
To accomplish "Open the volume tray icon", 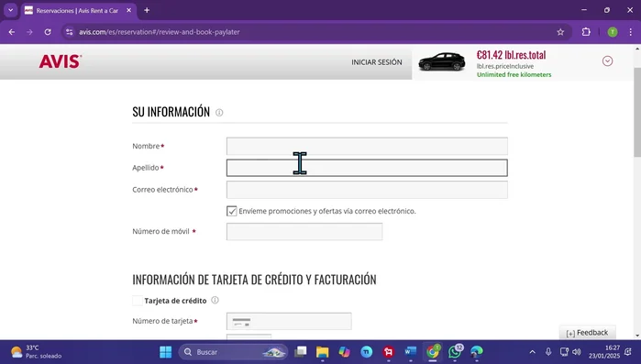I will click(x=577, y=352).
